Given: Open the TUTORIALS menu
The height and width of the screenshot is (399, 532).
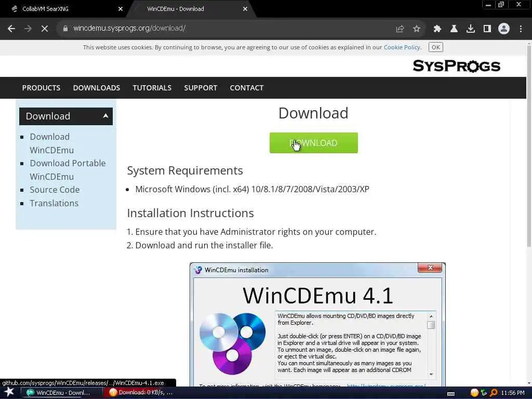Looking at the screenshot, I should (x=152, y=88).
